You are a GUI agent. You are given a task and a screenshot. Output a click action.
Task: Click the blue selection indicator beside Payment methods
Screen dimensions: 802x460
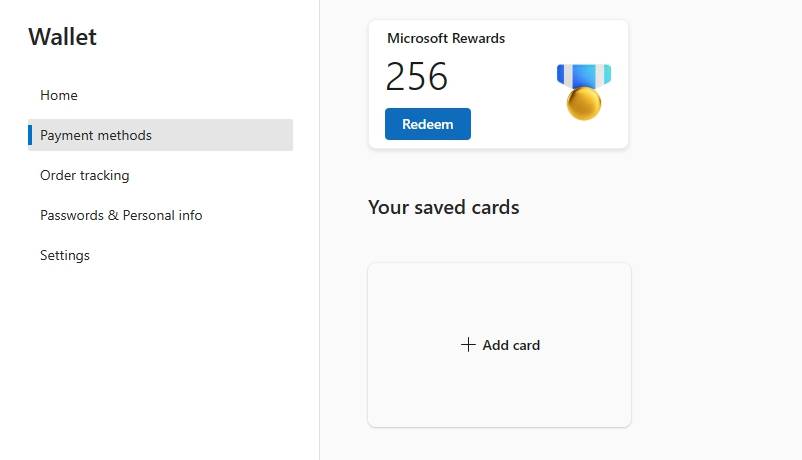[30, 135]
